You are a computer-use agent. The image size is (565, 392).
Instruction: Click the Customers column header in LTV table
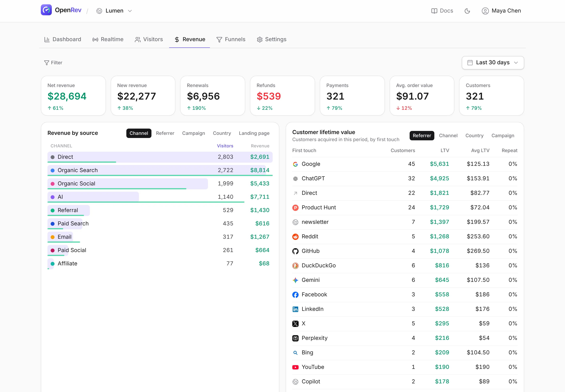(403, 151)
